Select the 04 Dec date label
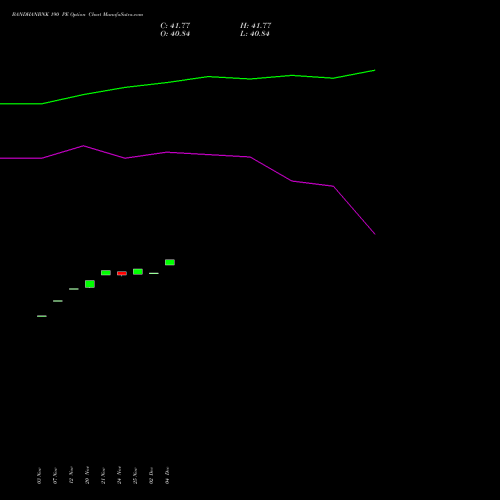 click(167, 476)
